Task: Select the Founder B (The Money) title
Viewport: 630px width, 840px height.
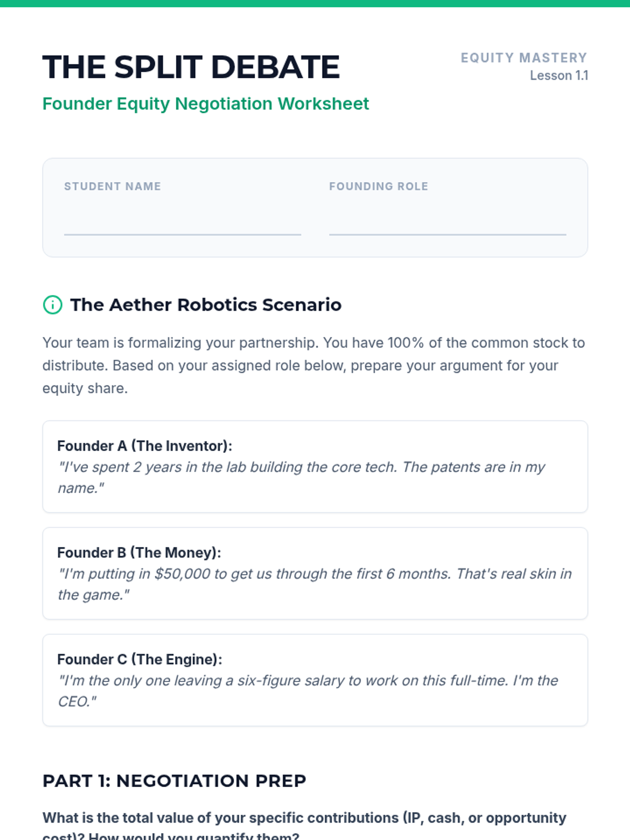Action: (x=139, y=552)
